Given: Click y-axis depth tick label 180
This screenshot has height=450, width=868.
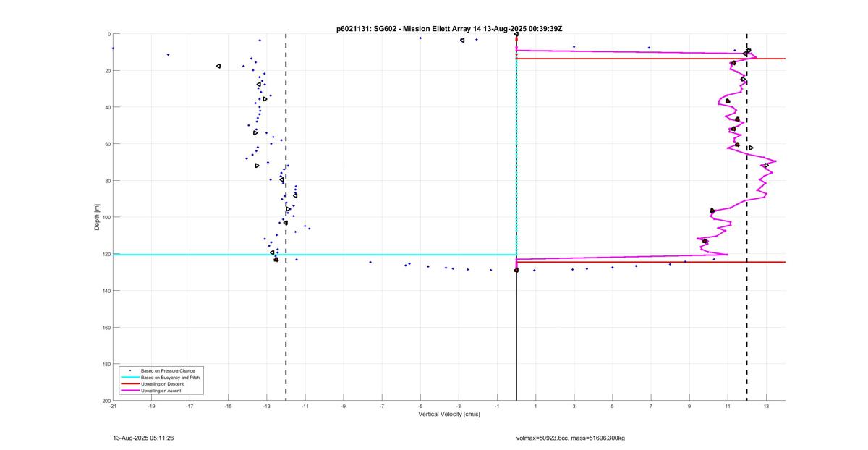Looking at the screenshot, I should [x=106, y=364].
